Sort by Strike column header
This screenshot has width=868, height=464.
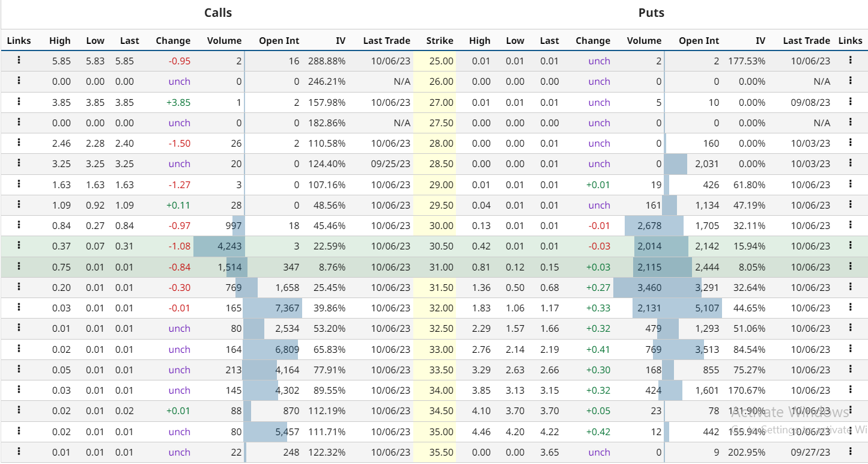coord(440,41)
